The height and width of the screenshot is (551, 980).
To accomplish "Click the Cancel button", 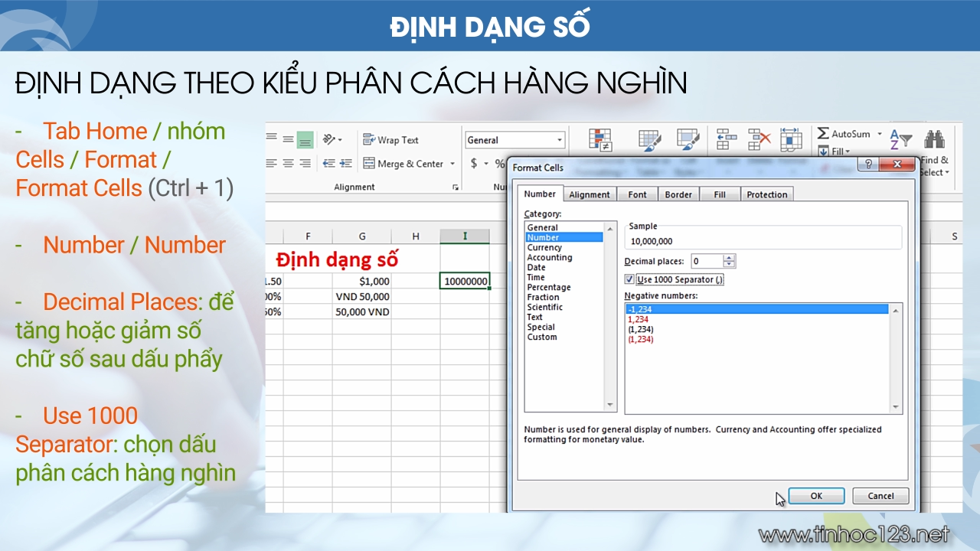I will pyautogui.click(x=880, y=496).
